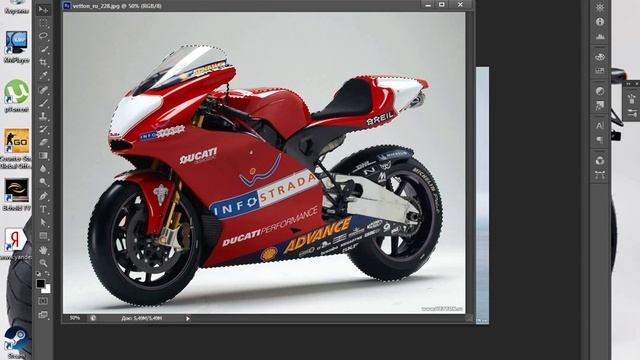
Task: Open the Histogram panel icon
Action: click(x=600, y=37)
